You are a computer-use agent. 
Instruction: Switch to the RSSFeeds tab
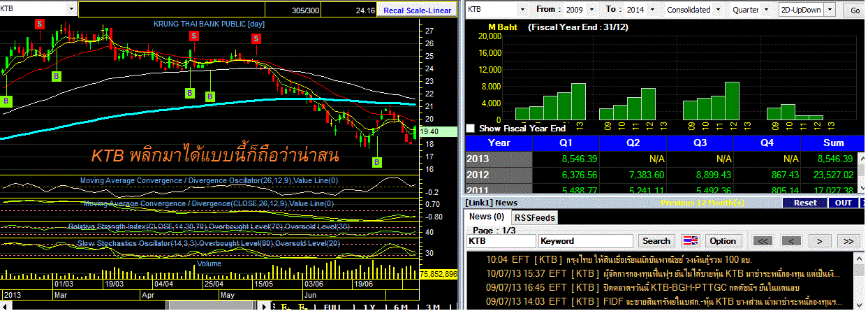534,217
